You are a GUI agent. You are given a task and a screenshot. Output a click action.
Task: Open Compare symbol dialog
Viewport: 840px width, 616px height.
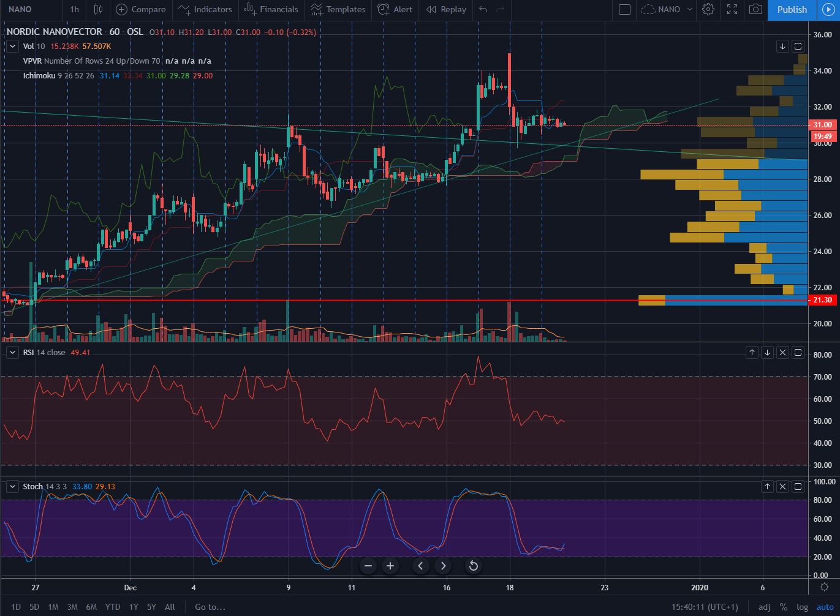point(141,9)
